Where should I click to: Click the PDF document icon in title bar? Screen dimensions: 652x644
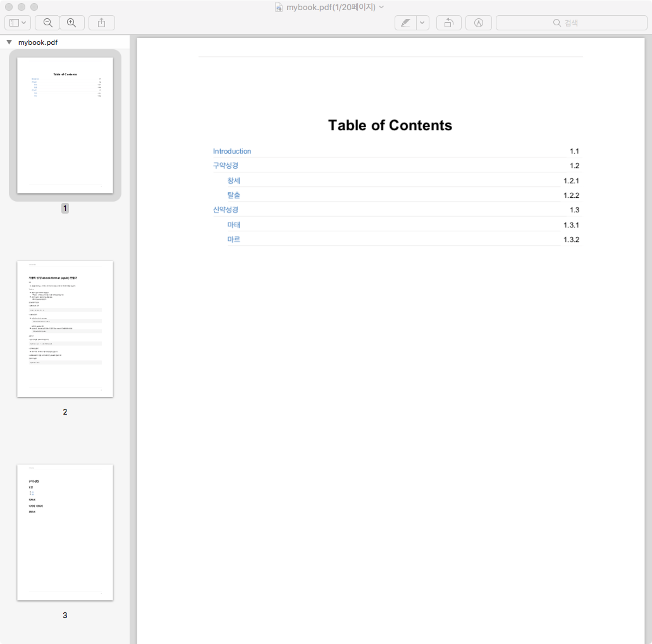click(x=279, y=7)
